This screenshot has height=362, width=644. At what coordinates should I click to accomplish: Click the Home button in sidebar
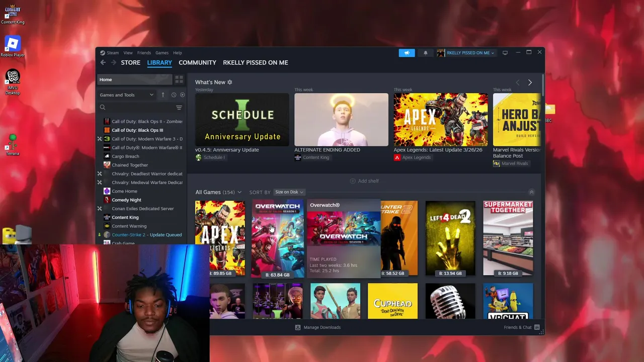pyautogui.click(x=135, y=79)
